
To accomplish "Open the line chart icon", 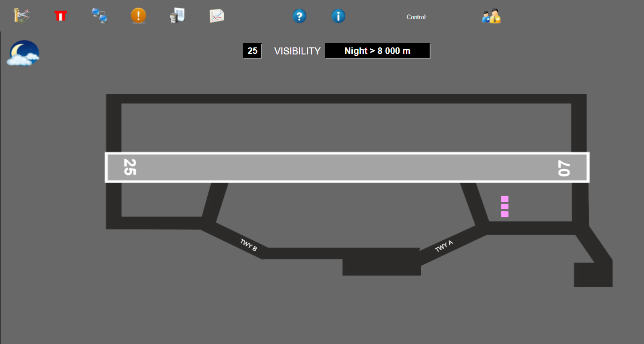I will (x=217, y=16).
